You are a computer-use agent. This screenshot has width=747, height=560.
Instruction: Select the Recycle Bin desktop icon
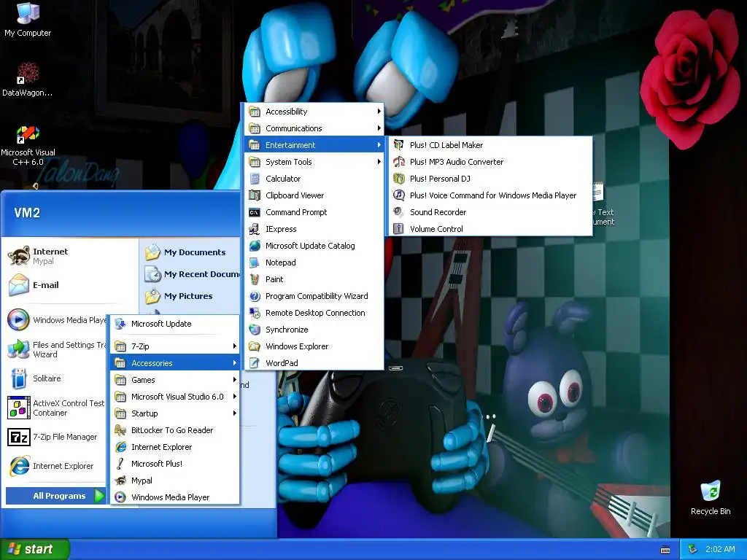711,497
